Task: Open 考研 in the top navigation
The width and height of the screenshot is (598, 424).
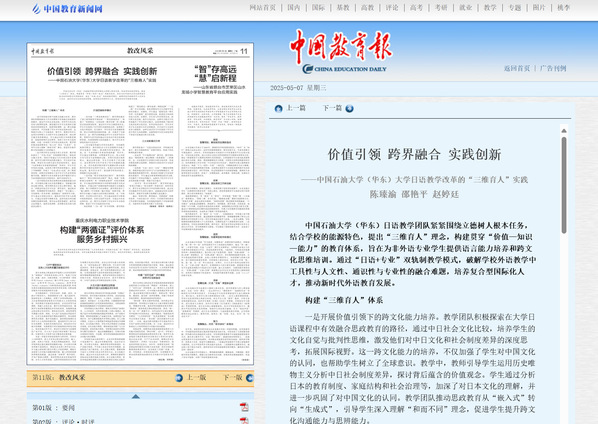Action: 441,8
